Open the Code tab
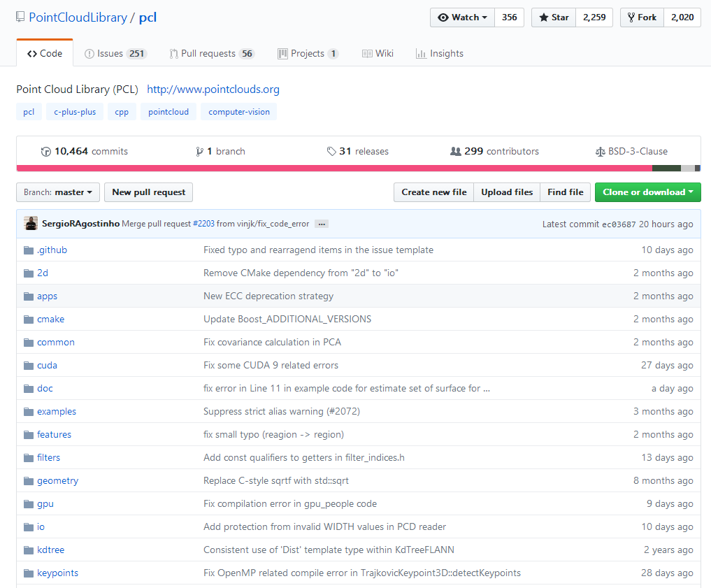The height and width of the screenshot is (588, 711). (45, 54)
